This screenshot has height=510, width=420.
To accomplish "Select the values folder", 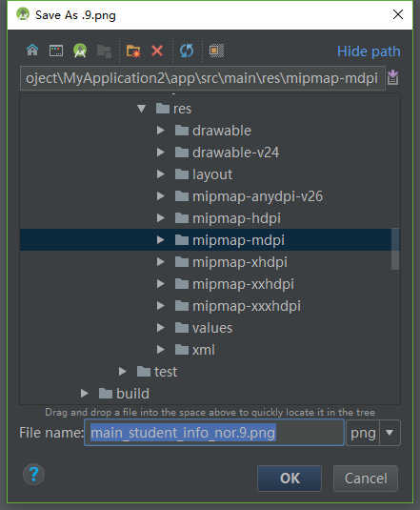I will tap(204, 328).
